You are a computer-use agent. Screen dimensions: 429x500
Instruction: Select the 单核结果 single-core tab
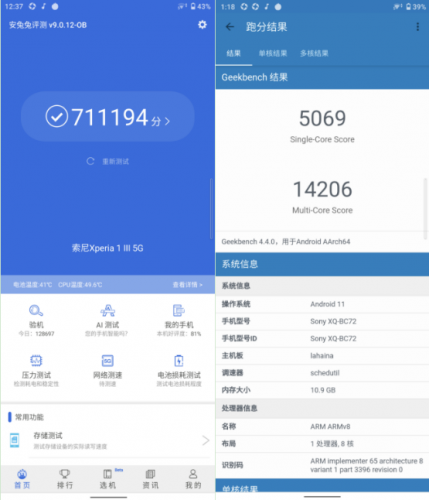point(273,53)
